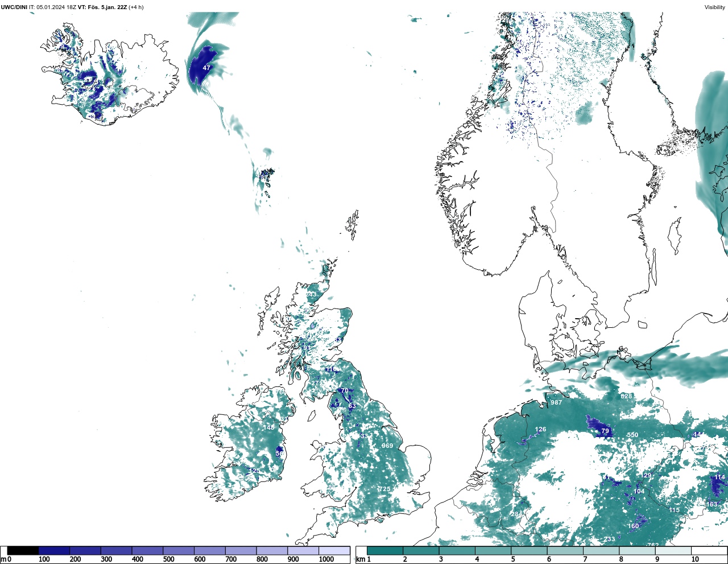This screenshot has width=728, height=564.
Task: Select the 200–300 m visibility legend swatch
Action: 85,550
